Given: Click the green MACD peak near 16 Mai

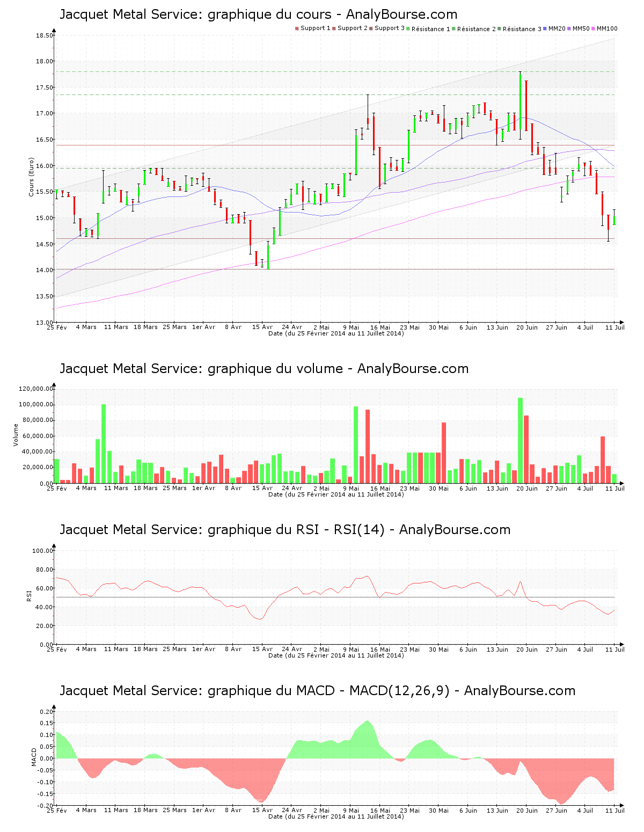Looking at the screenshot, I should point(368,740).
